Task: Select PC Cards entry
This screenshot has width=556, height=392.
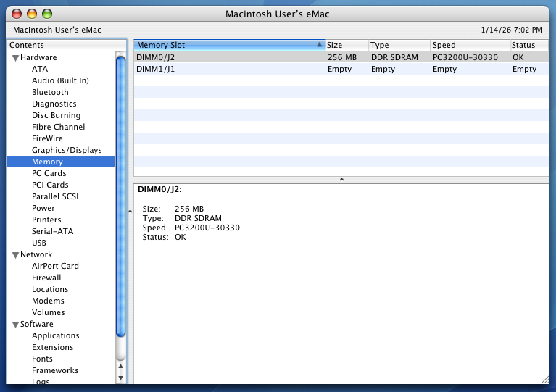Action: pos(49,173)
